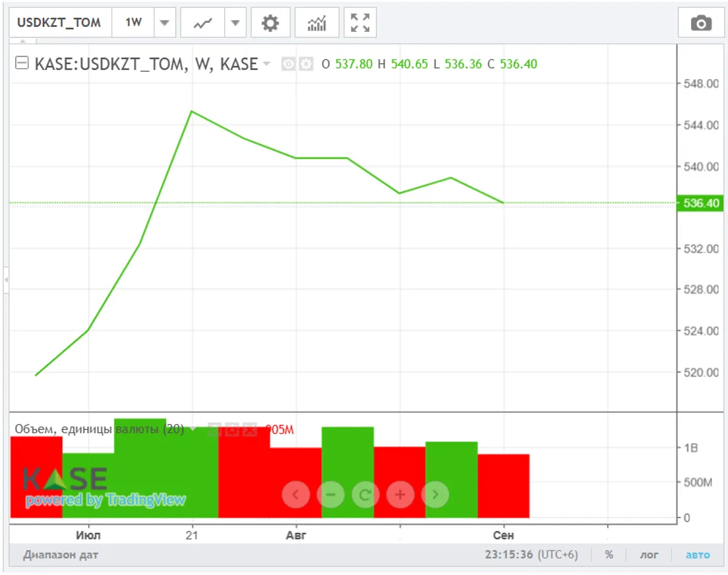Image resolution: width=728 pixels, height=575 pixels.
Task: Collapse the KASE:USDKZT_TOM legend
Action: click(22, 64)
